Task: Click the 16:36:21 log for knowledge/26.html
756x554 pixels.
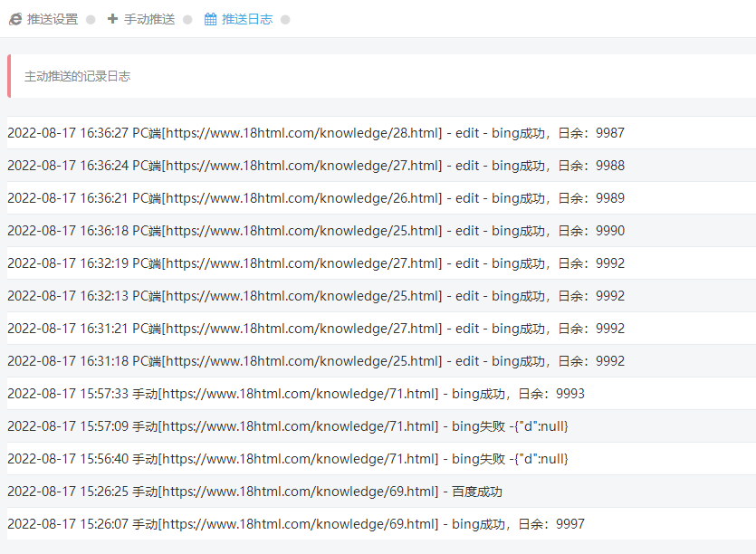Action: (x=315, y=198)
